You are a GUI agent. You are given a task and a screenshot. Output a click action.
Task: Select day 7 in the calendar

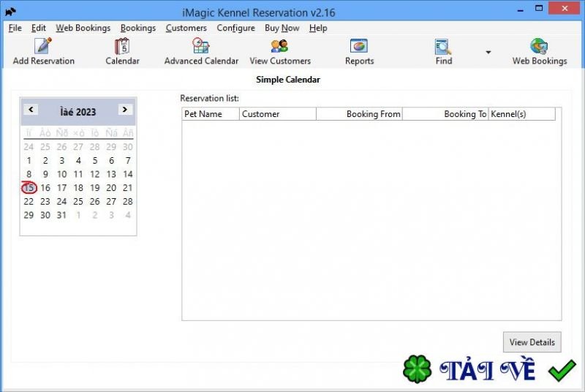(128, 160)
